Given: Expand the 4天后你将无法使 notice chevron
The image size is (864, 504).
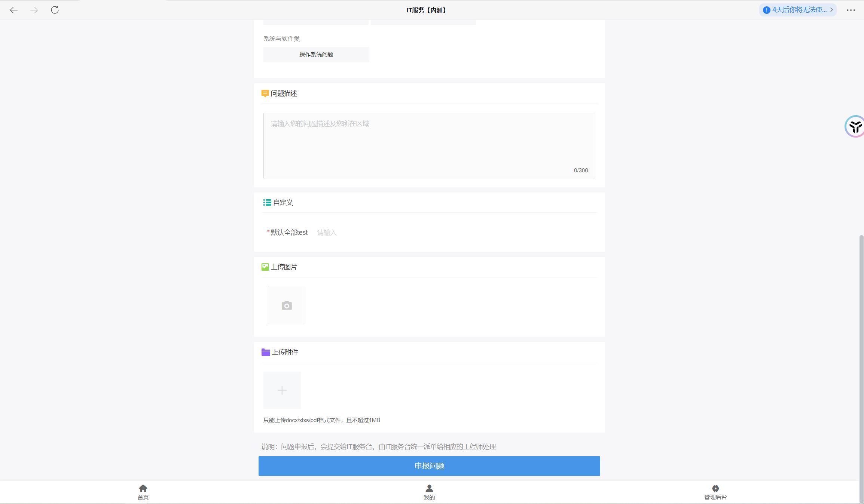Looking at the screenshot, I should (x=831, y=10).
